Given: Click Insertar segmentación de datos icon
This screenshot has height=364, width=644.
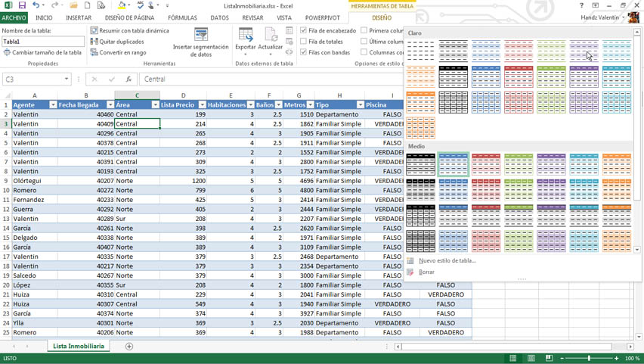Looking at the screenshot, I should click(x=201, y=36).
